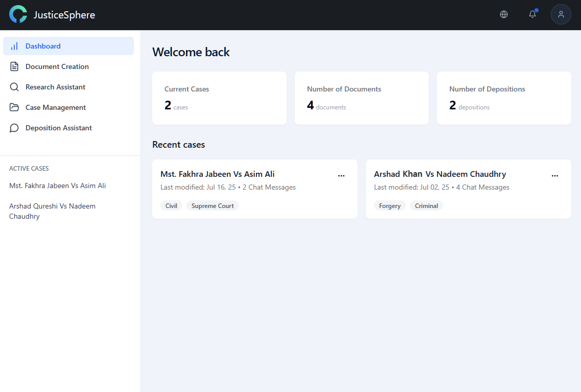
Task: Open options menu for Arshad Khan case
Action: 555,175
